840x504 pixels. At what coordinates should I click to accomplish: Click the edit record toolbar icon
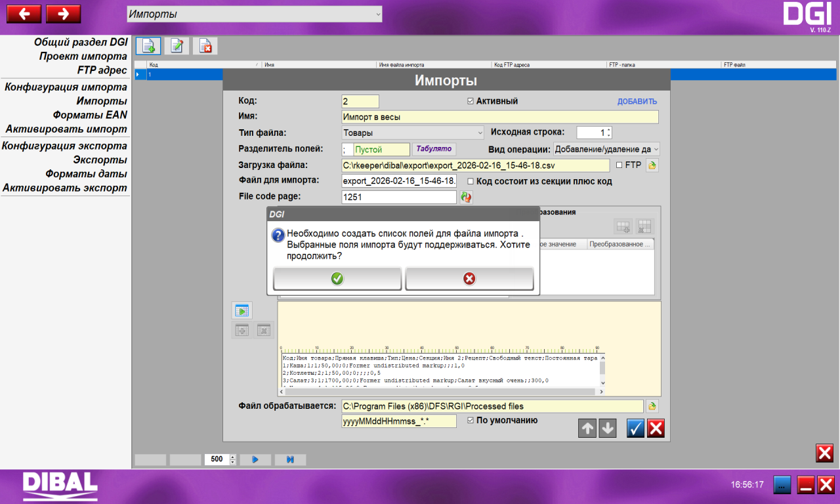[177, 46]
